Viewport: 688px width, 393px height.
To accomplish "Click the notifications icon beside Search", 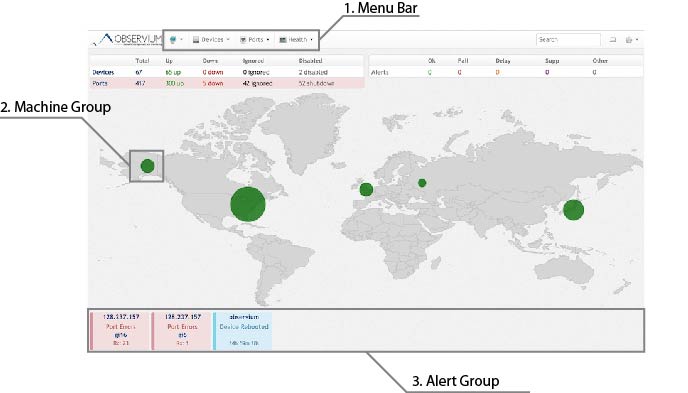I will click(x=613, y=40).
